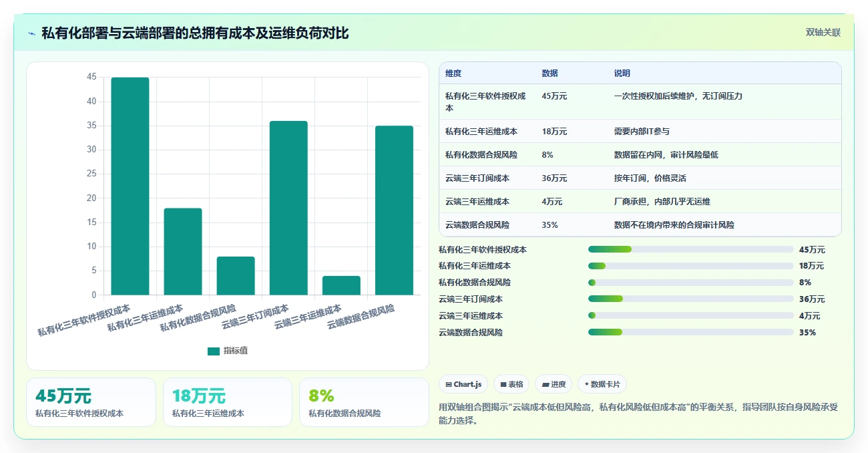Click the 数据卡片 tag chip
Image resolution: width=868 pixels, height=453 pixels.
[602, 384]
